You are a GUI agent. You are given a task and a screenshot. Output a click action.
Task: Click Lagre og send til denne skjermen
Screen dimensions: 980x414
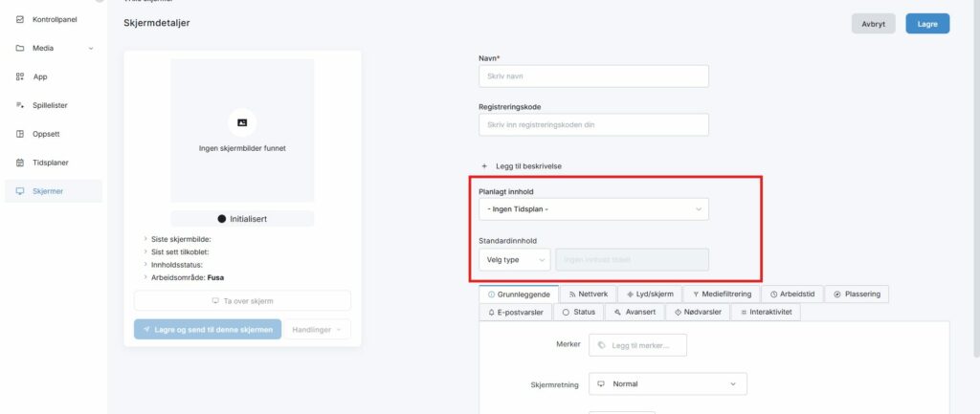click(208, 330)
